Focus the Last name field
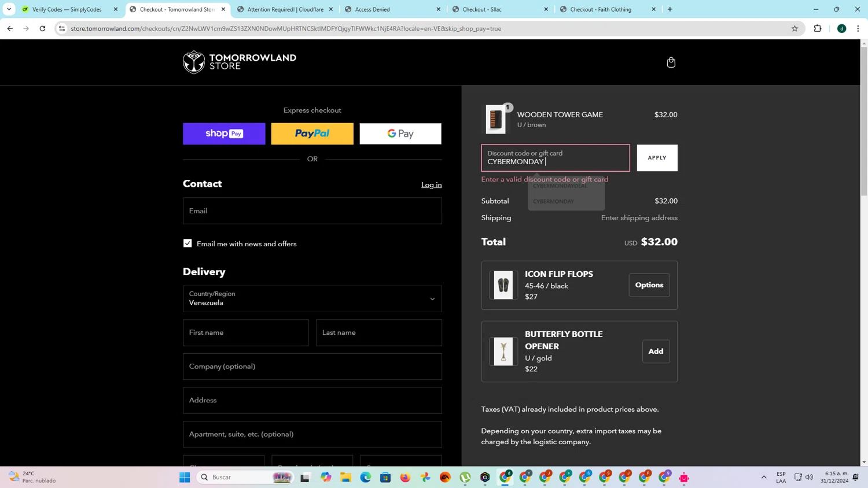 (379, 332)
